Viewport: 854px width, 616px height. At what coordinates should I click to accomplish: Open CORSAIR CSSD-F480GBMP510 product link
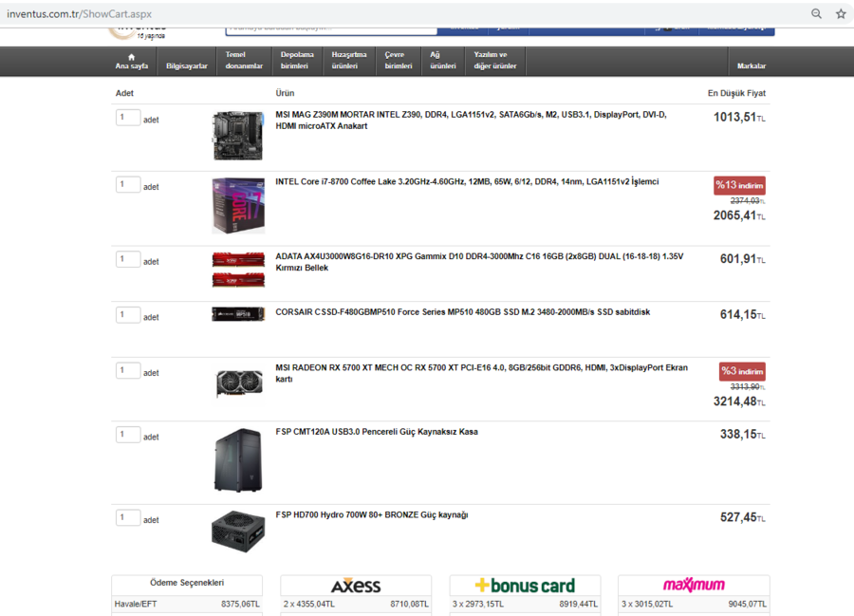point(462,312)
